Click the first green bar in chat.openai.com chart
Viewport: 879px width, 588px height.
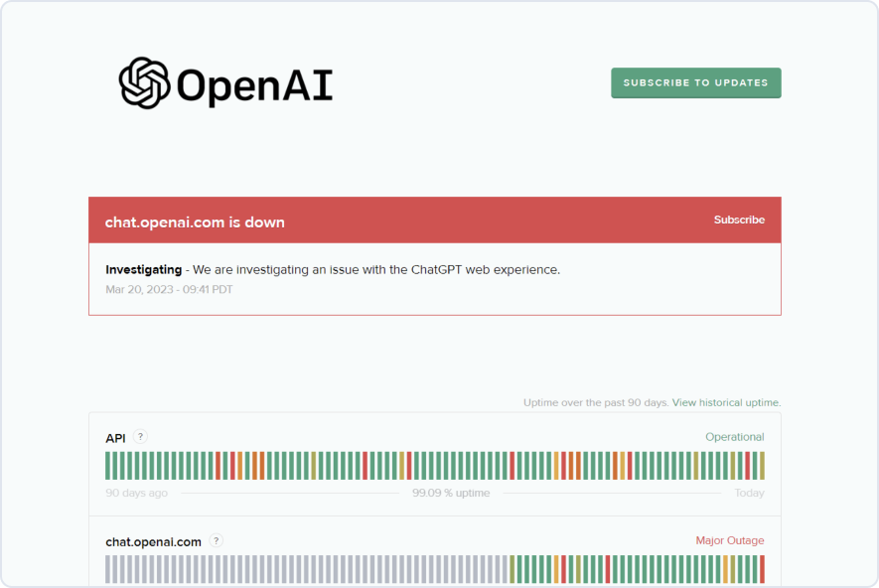pyautogui.click(x=519, y=569)
